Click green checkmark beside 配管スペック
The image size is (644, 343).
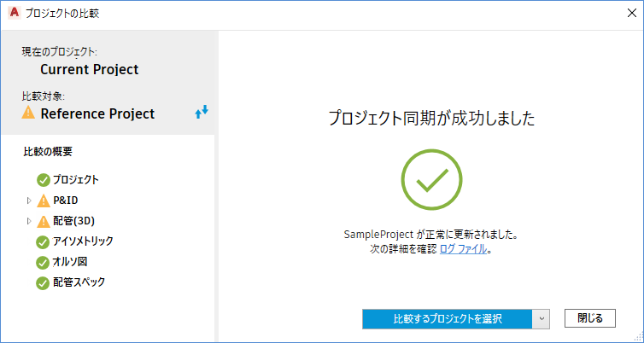point(43,282)
